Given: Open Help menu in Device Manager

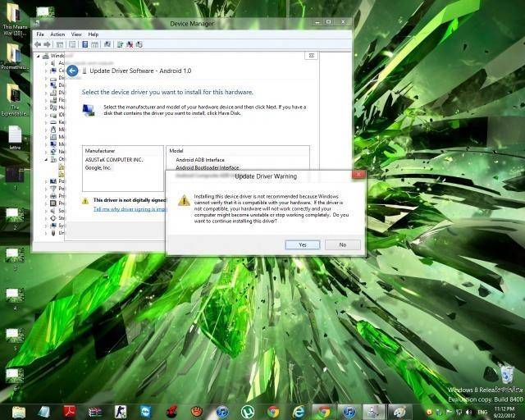Looking at the screenshot, I should click(x=93, y=34).
